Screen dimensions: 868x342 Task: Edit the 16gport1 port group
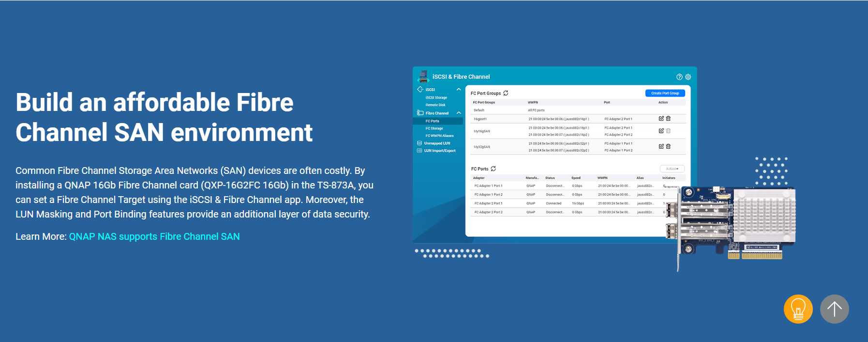click(661, 118)
